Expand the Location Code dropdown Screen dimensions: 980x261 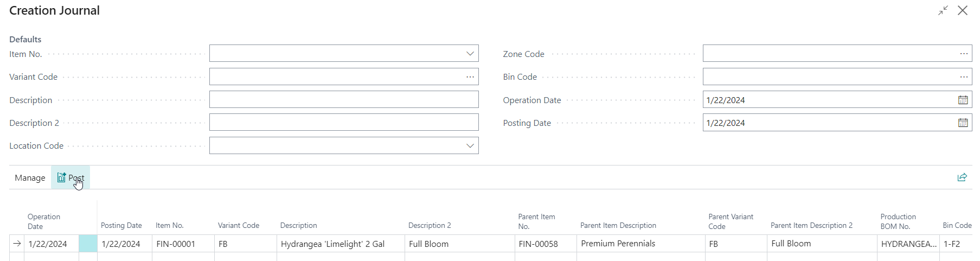pos(470,146)
